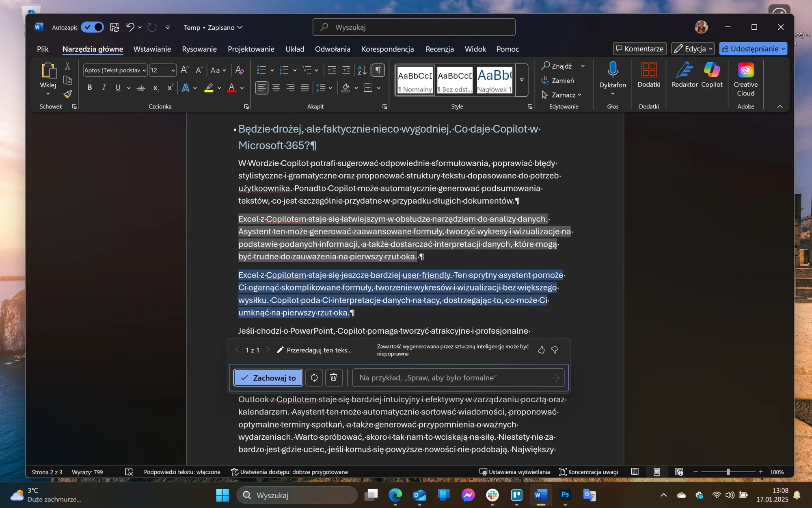
Task: Clear all formatting icon
Action: [240, 70]
